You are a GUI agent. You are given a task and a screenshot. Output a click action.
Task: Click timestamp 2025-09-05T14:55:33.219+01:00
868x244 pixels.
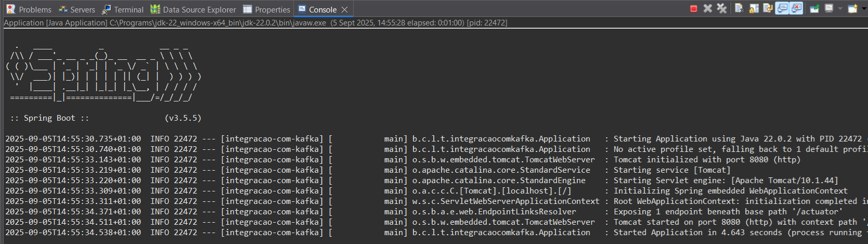(73, 170)
